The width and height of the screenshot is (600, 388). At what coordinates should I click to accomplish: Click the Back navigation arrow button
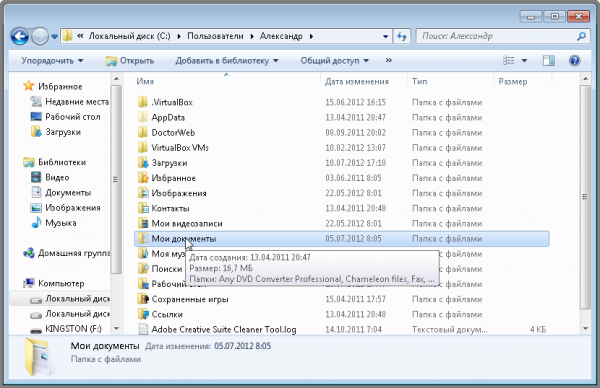click(20, 37)
